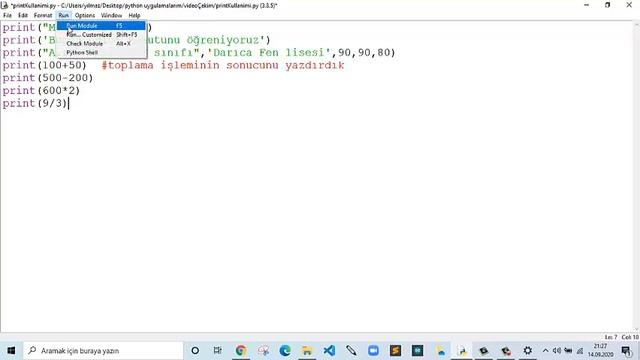Launch Microsoft Edge from taskbar
This screenshot has height=360, width=640.
pos(285,351)
